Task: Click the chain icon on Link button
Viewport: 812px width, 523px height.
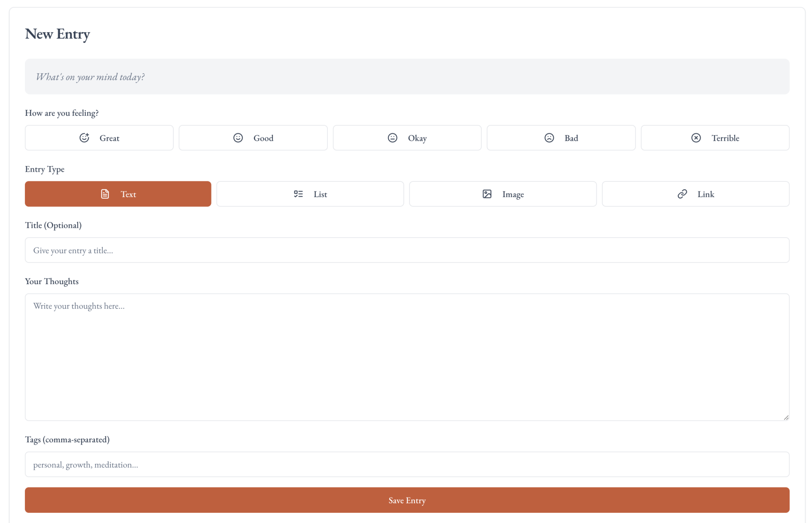Action: tap(682, 194)
